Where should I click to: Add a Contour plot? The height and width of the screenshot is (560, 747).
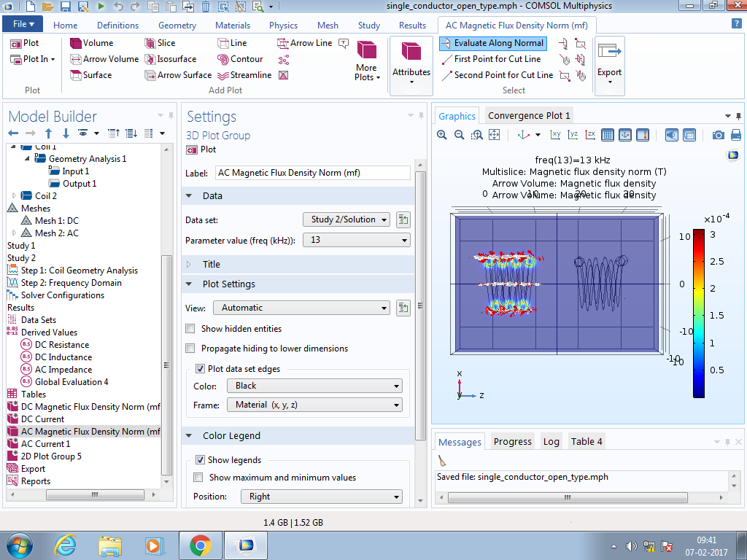pyautogui.click(x=240, y=59)
